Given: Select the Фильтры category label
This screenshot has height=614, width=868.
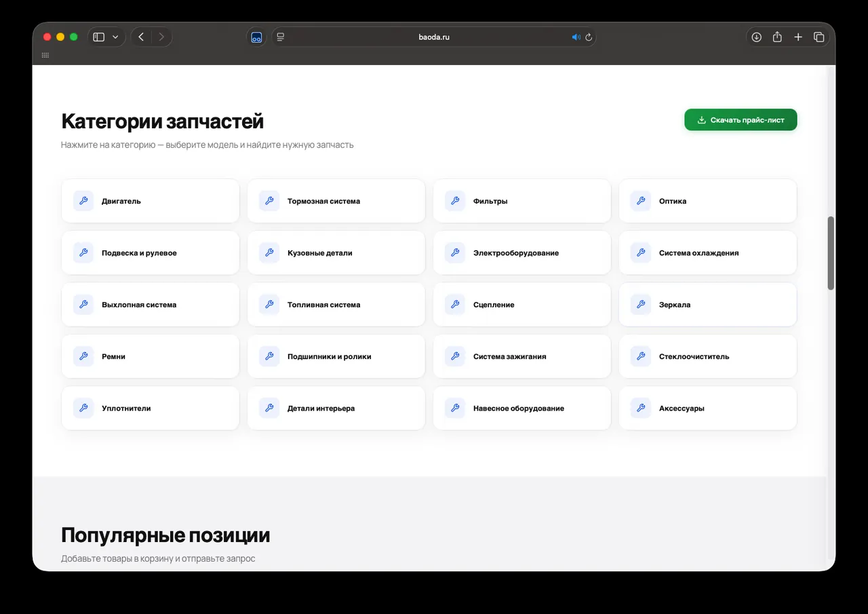Looking at the screenshot, I should (490, 202).
